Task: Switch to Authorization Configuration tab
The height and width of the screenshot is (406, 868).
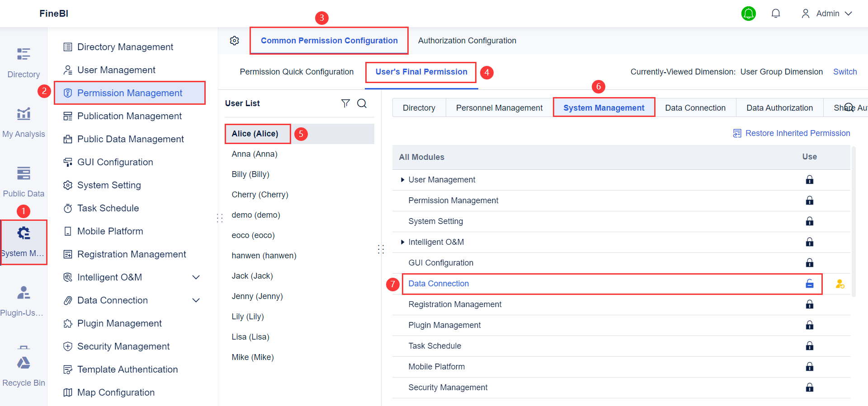Action: click(x=467, y=41)
